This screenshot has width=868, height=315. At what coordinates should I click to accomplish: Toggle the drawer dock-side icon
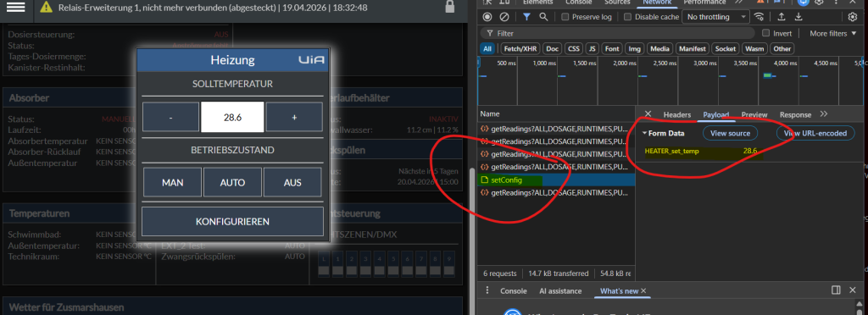pyautogui.click(x=836, y=290)
